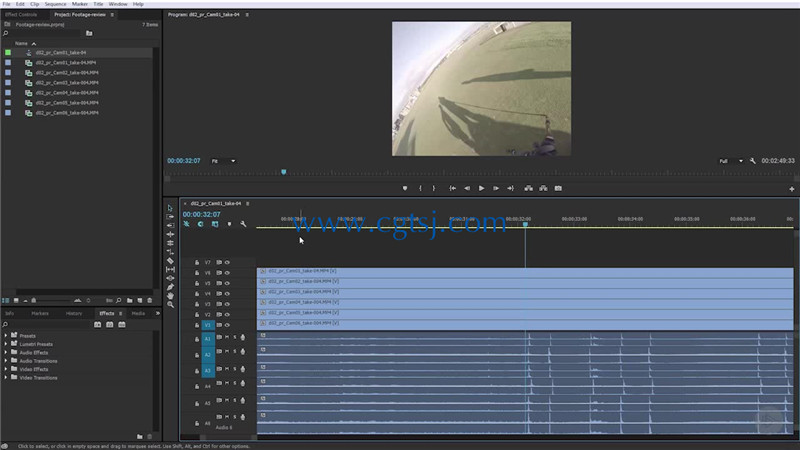Toggle lock on video track V4

[197, 294]
